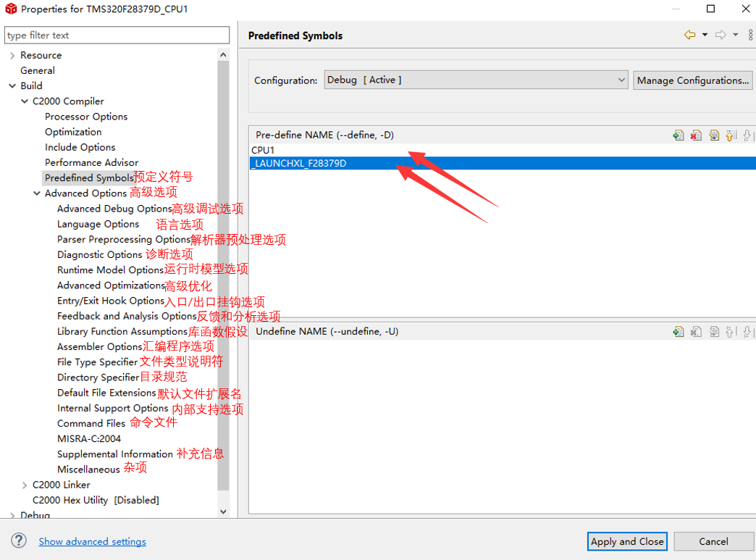Move selected pre-define entry down
Viewport: 756px width, 560px height.
click(x=747, y=135)
